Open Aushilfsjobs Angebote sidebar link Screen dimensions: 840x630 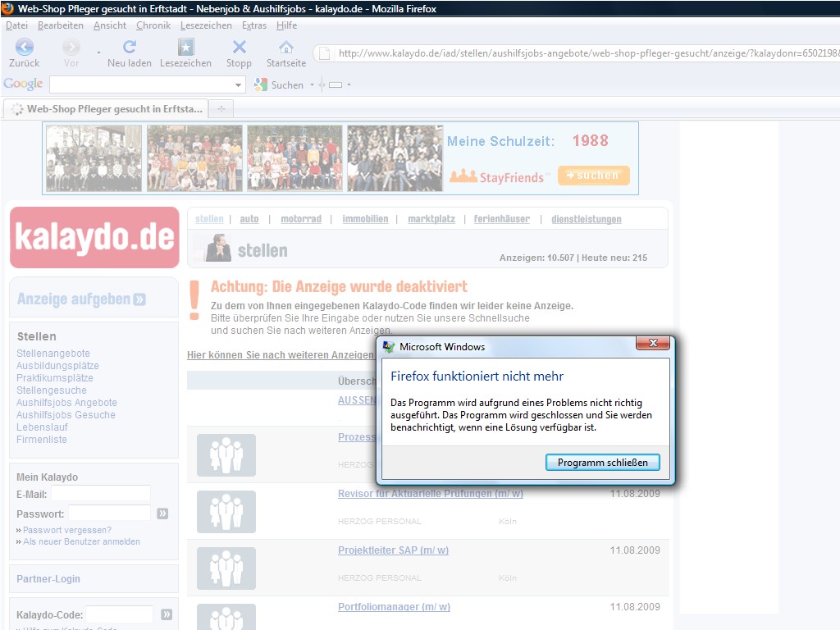pyautogui.click(x=66, y=403)
